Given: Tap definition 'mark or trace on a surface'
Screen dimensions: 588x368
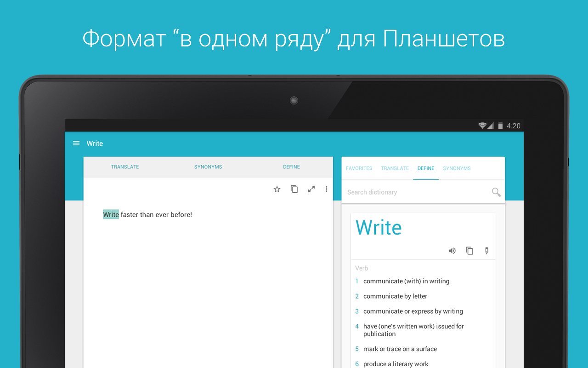Looking at the screenshot, I should [x=400, y=349].
